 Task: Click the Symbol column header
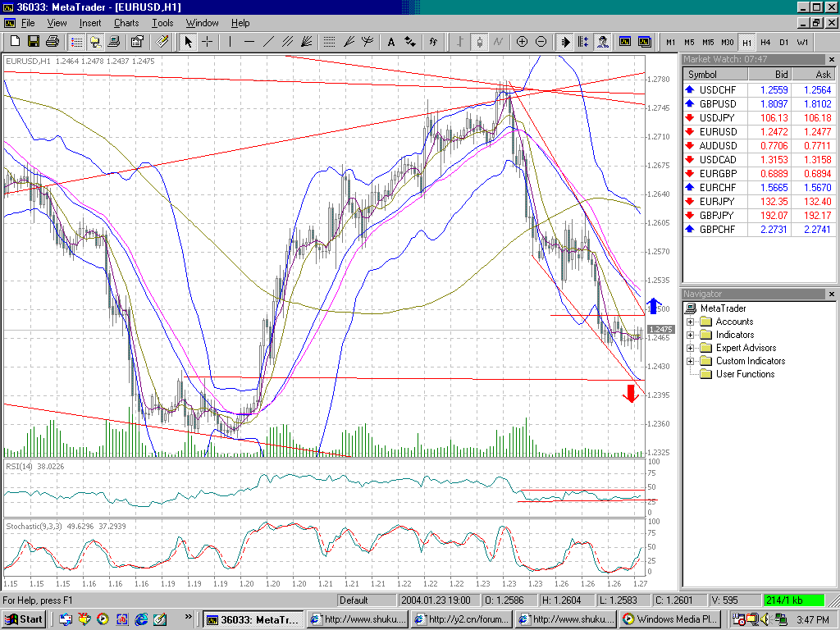[715, 75]
